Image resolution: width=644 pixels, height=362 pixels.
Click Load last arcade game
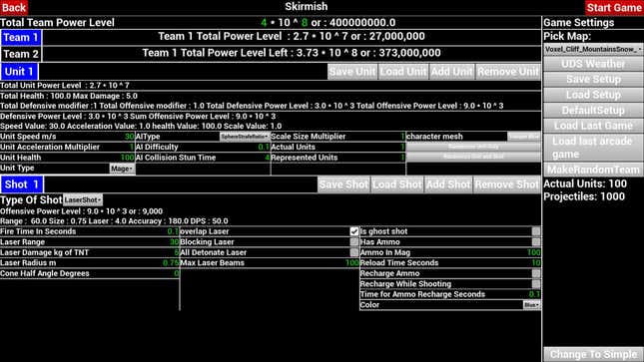point(593,148)
